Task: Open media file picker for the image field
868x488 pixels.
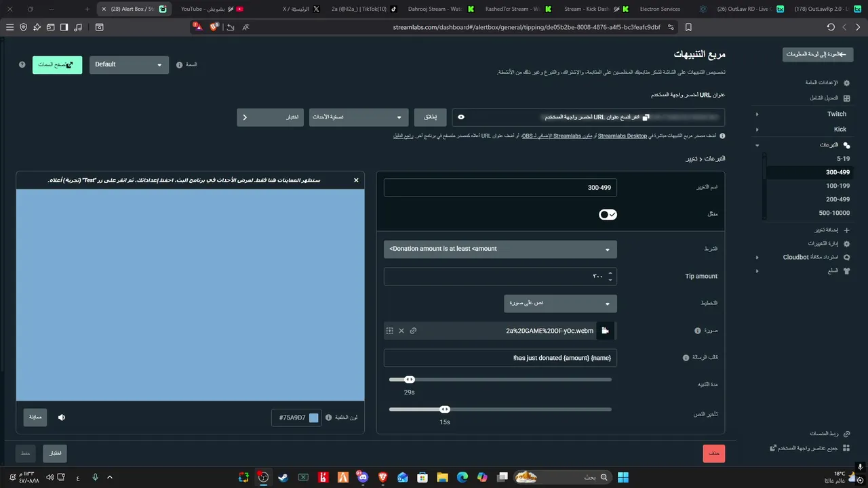Action: click(606, 331)
